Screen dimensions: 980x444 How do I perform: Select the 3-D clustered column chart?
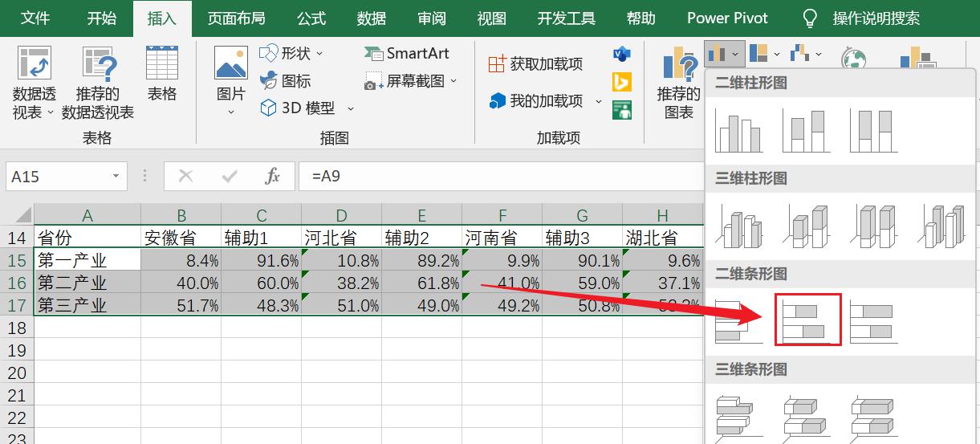pos(739,226)
